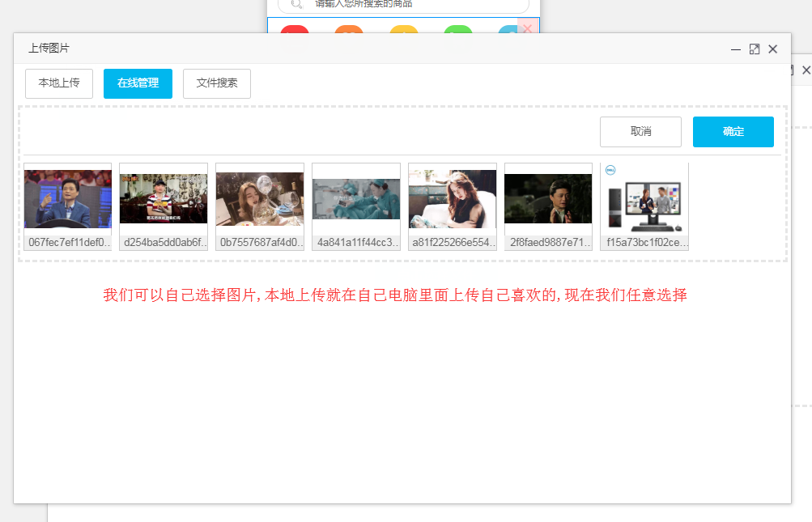Close the 上传图片 dialog
The height and width of the screenshot is (522, 812).
coord(773,49)
